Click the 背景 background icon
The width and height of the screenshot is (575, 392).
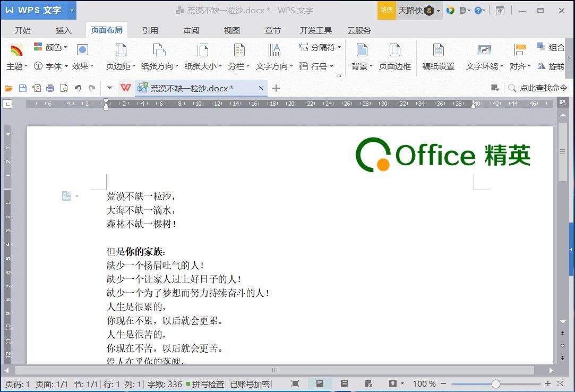pos(362,50)
